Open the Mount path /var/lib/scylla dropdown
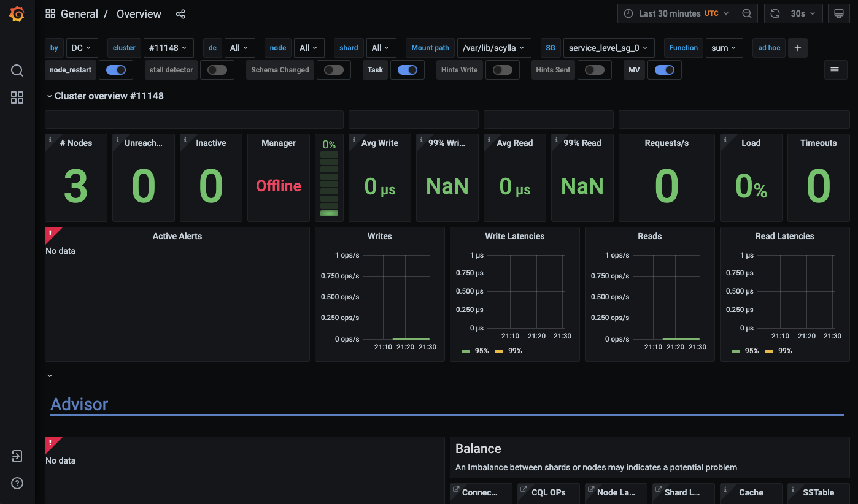The height and width of the screenshot is (504, 858). 494,48
